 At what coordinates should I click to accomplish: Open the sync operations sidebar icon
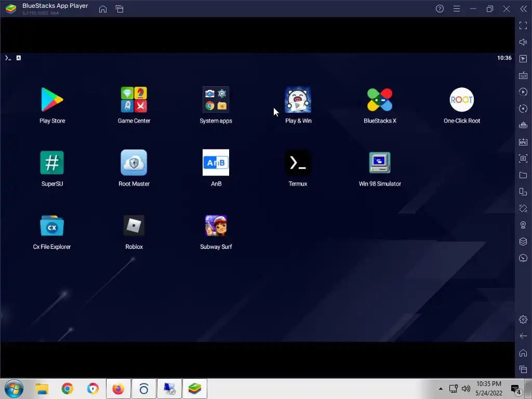coord(523,109)
